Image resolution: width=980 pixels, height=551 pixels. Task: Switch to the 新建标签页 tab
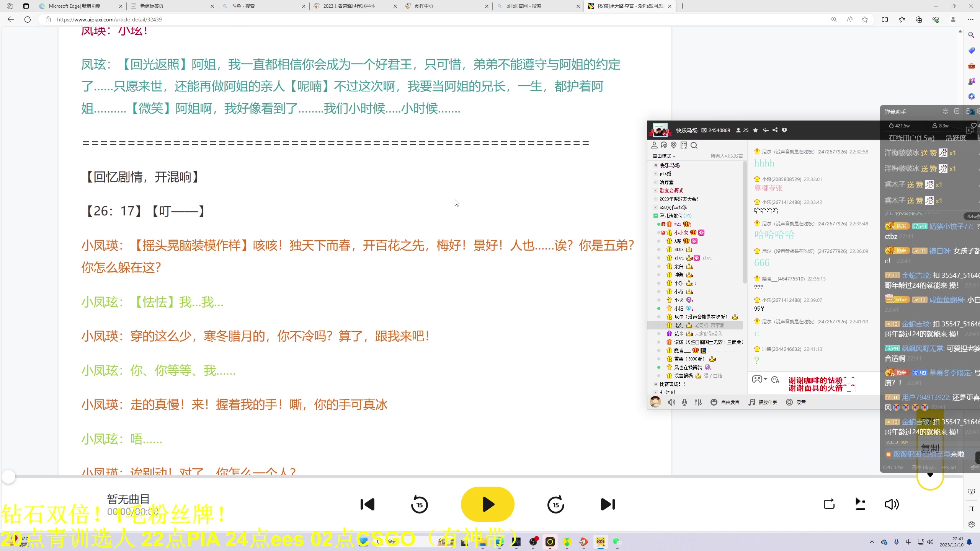172,6
